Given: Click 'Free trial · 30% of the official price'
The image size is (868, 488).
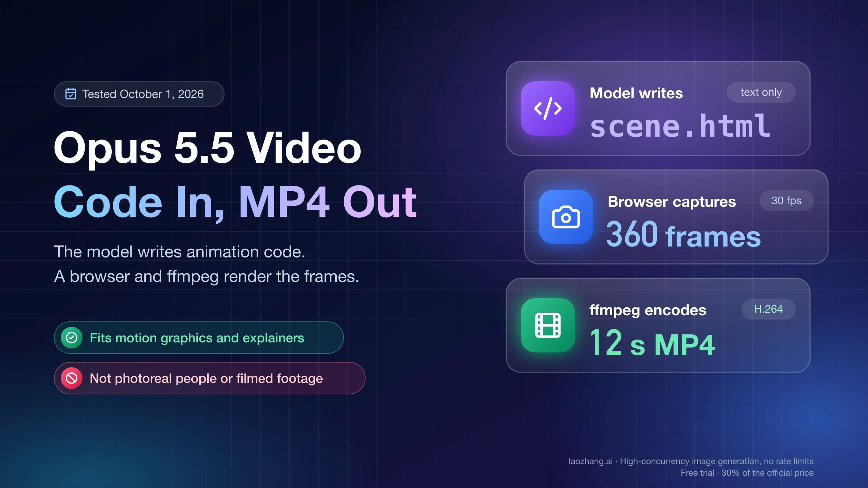Looking at the screenshot, I should tap(747, 473).
